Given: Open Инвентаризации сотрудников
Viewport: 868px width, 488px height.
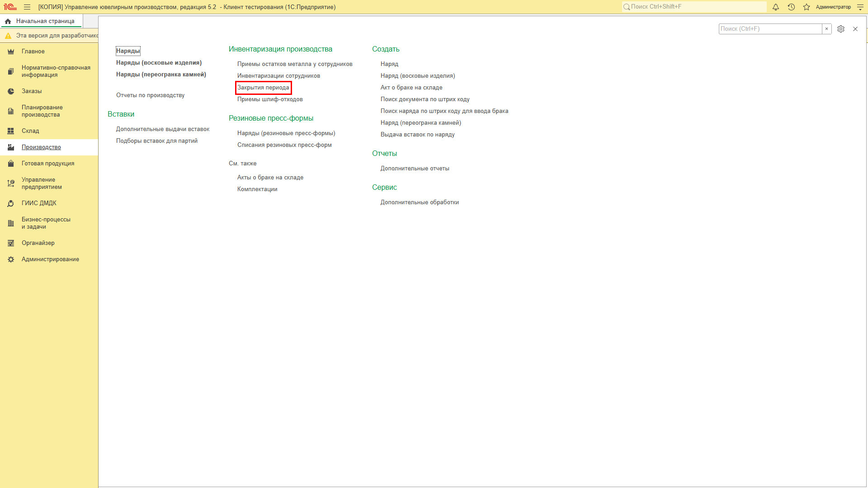Looking at the screenshot, I should (278, 76).
